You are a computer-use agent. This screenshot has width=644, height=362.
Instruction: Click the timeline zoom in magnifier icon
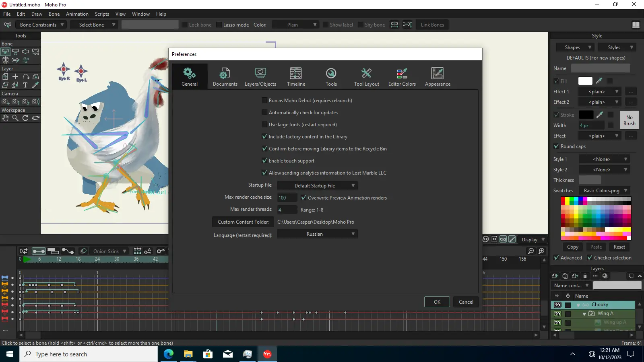[542, 251]
